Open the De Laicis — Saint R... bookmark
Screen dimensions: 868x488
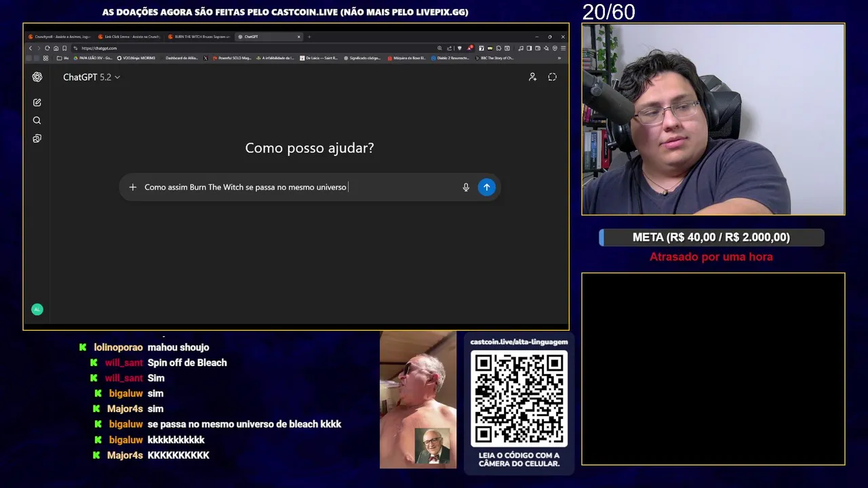tap(319, 58)
